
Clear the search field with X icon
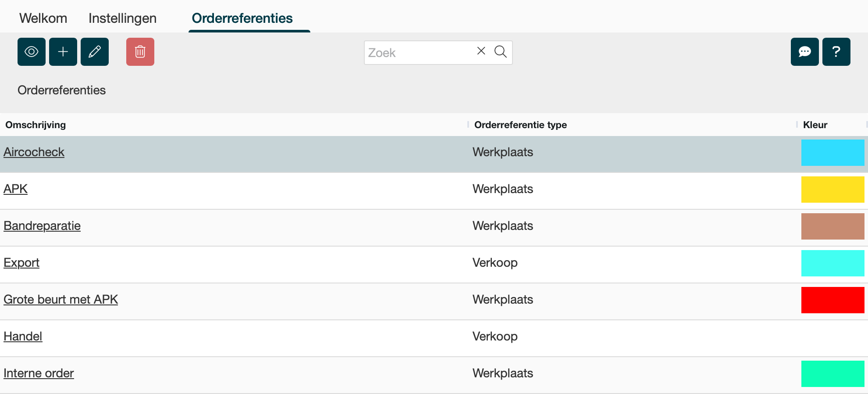pyautogui.click(x=481, y=51)
